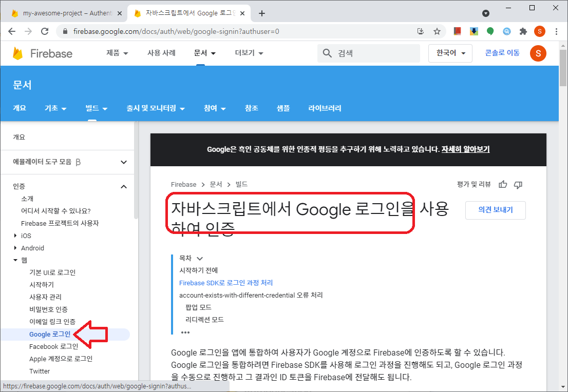This screenshot has width=568, height=392.
Task: Open a new tab with the plus button
Action: click(x=262, y=13)
